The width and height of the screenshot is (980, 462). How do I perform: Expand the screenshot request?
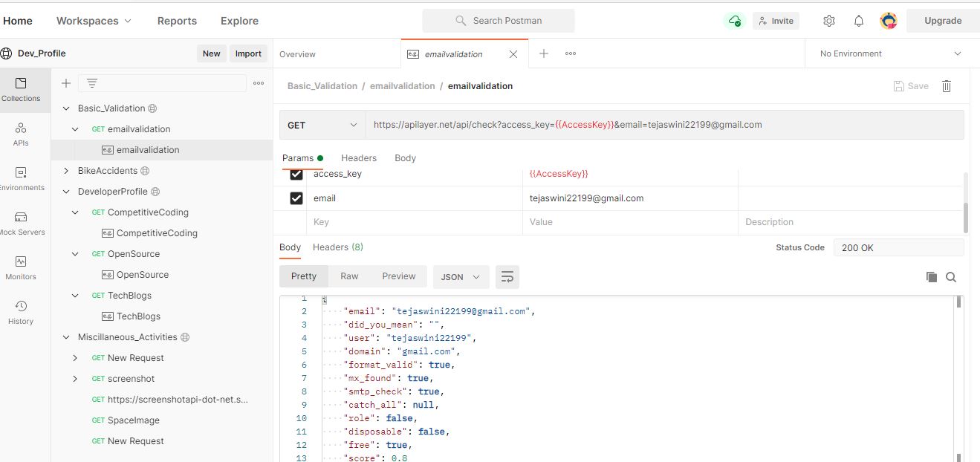click(75, 379)
